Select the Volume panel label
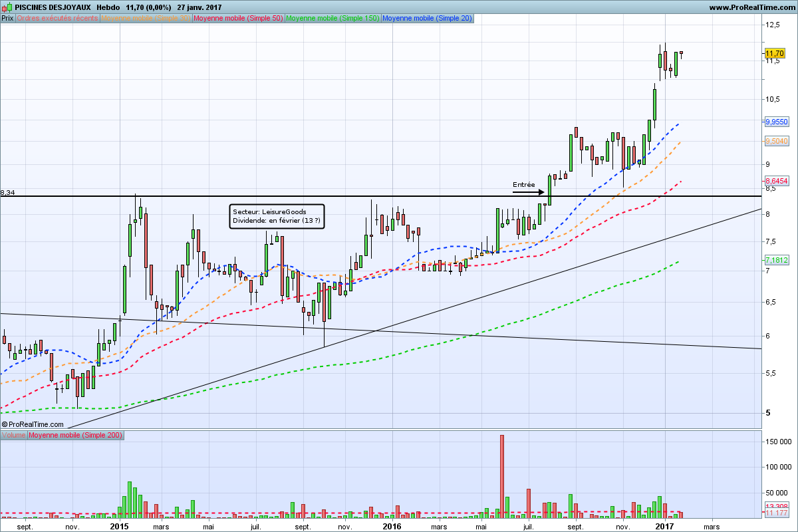 point(14,435)
